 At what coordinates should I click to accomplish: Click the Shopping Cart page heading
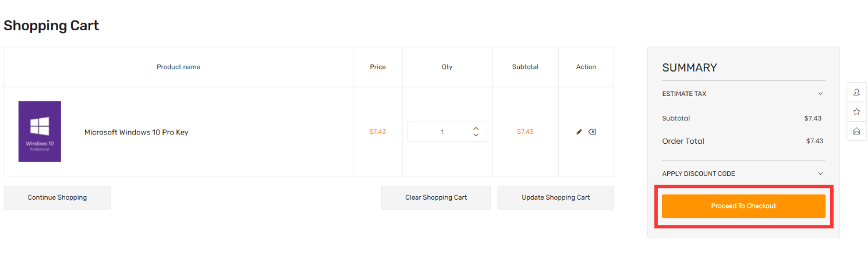coord(51,26)
